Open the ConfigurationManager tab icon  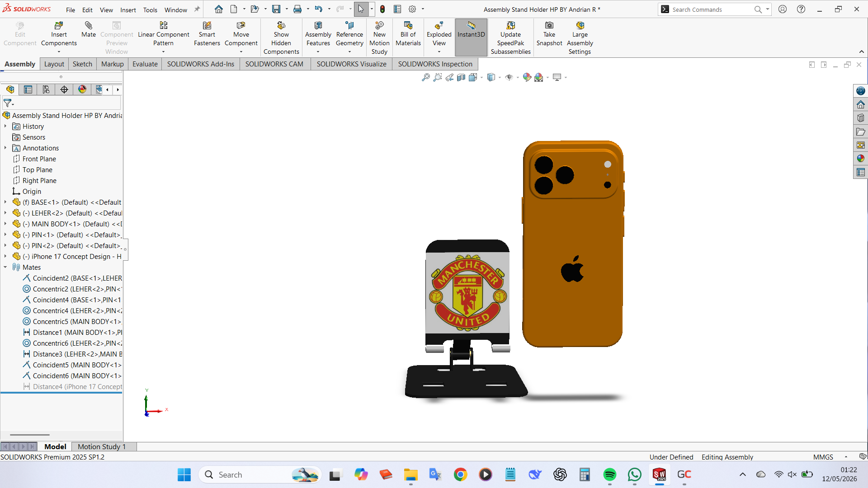pyautogui.click(x=46, y=89)
